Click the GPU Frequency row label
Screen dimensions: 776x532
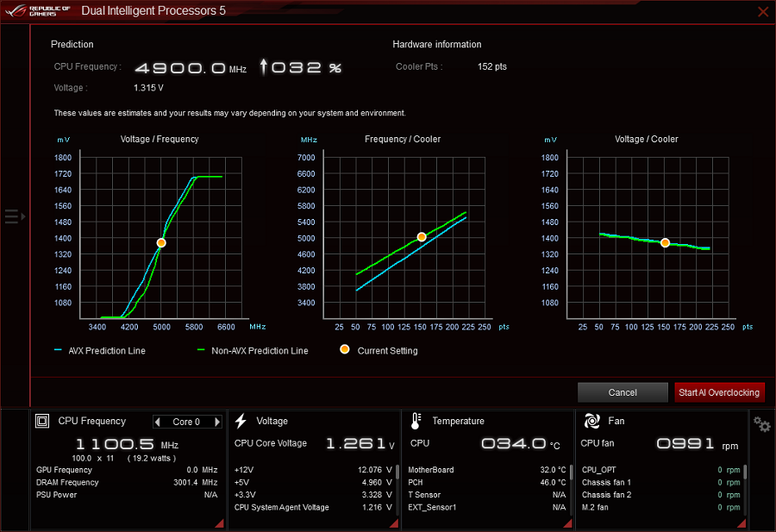coord(64,470)
